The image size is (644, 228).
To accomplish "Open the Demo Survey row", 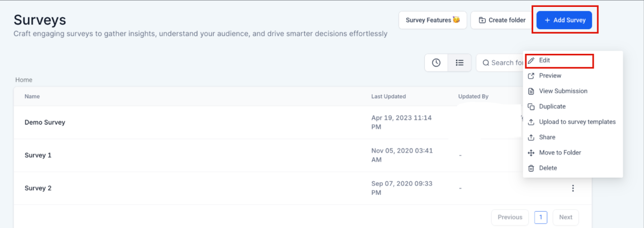I will [x=45, y=122].
